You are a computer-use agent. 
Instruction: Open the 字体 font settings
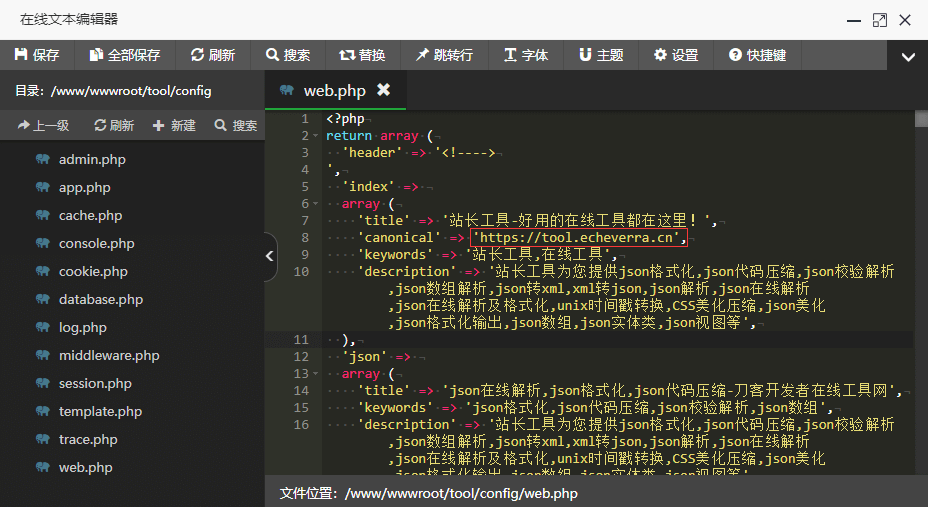coord(526,55)
